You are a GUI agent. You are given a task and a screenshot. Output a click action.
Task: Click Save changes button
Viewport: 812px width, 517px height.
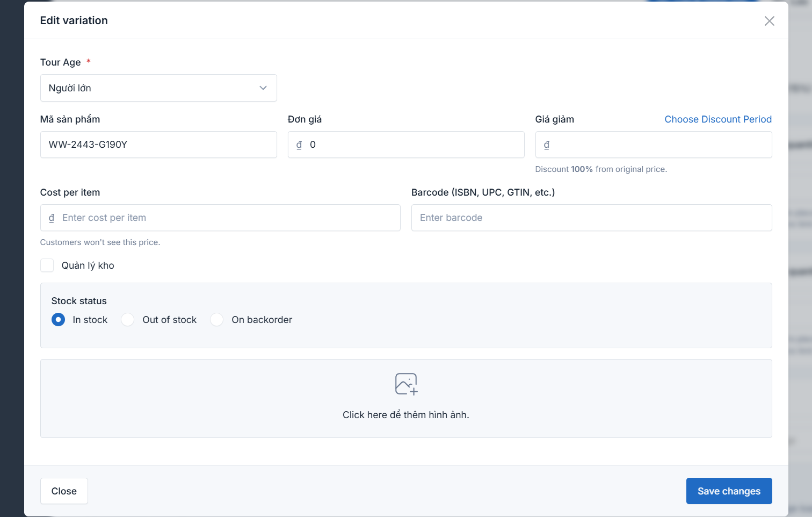(729, 491)
